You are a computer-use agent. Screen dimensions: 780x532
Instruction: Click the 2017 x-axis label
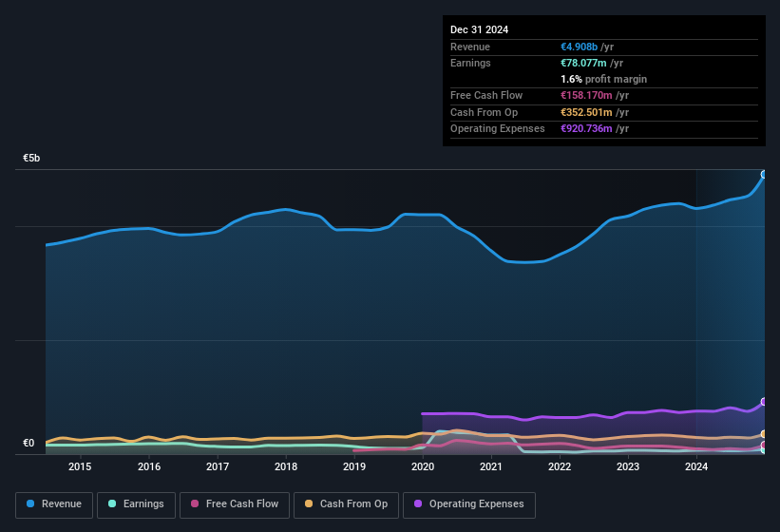tap(218, 466)
